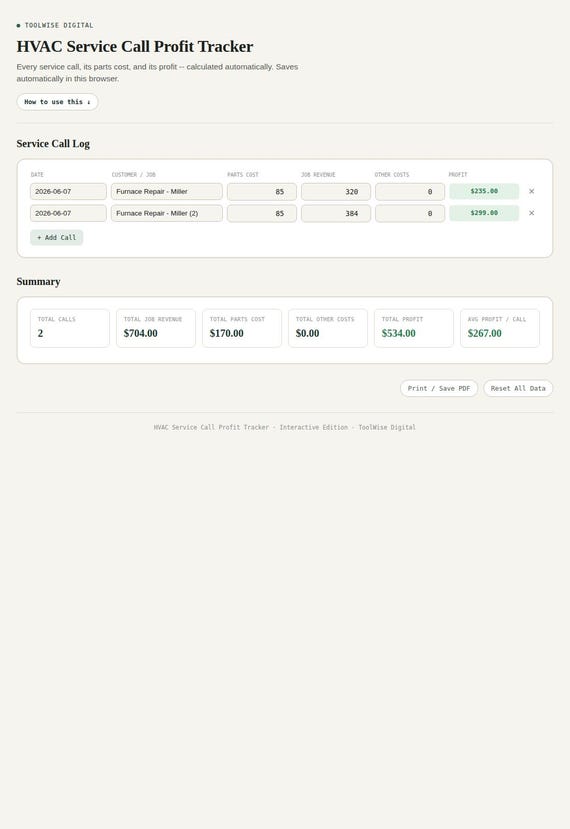Expand the How to use this section

(x=57, y=102)
